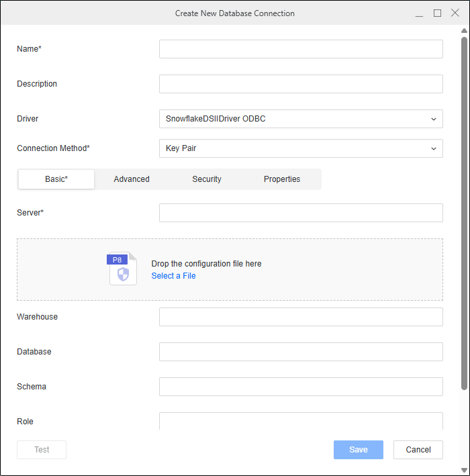Go to the Basic tab

(56, 179)
